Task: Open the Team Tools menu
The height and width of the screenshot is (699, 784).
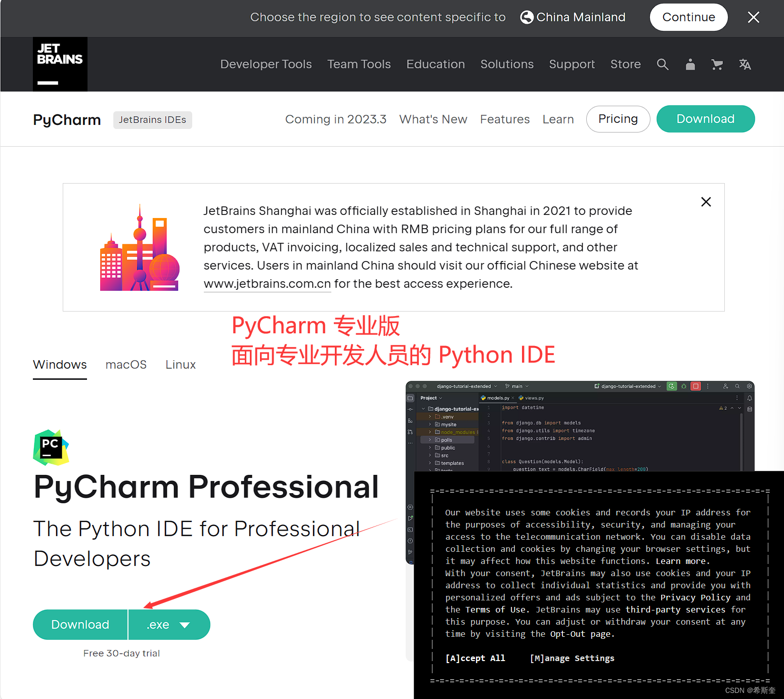Action: point(359,64)
